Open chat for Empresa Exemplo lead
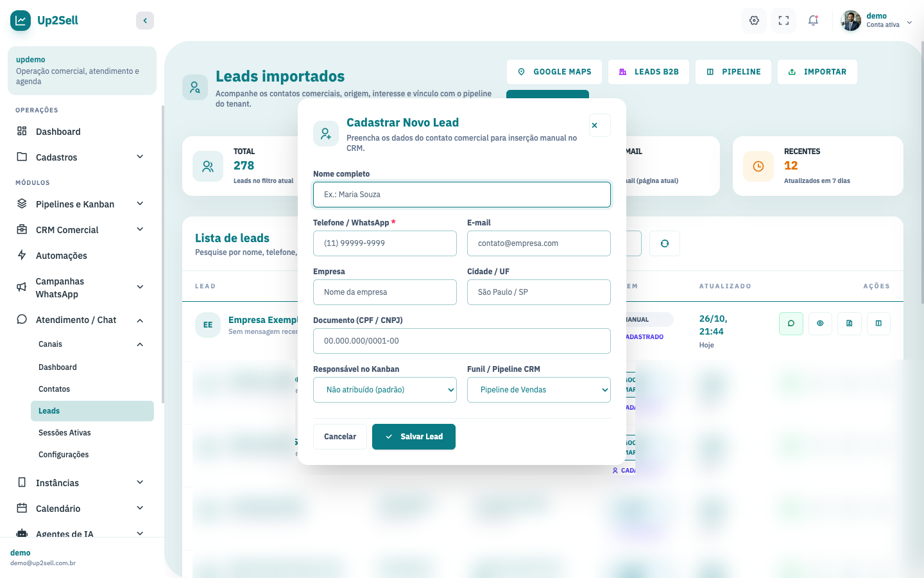924x578 pixels. [x=791, y=324]
